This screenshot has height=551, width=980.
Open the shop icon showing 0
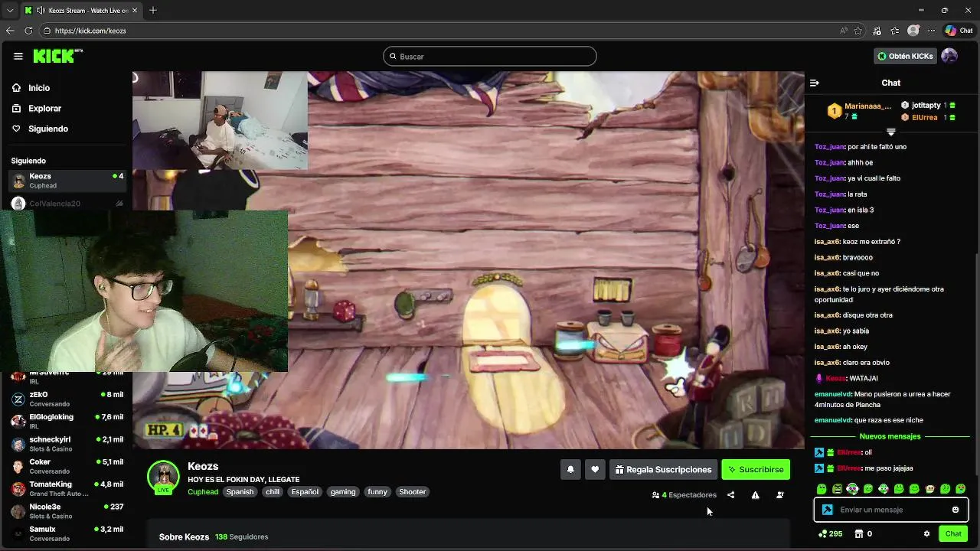pos(864,534)
